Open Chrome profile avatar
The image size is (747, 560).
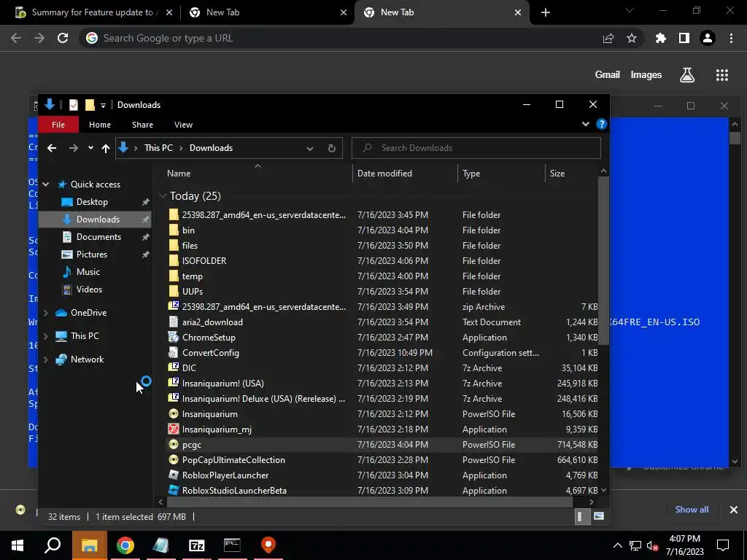tap(708, 38)
